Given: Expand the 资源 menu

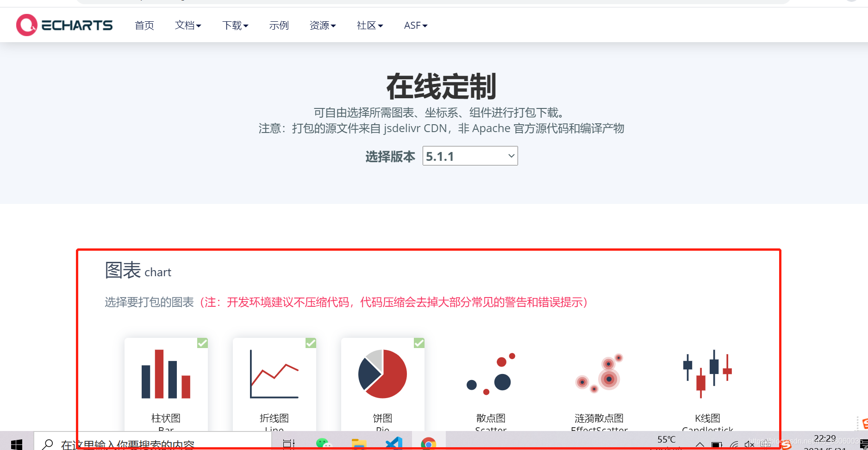Looking at the screenshot, I should (323, 25).
